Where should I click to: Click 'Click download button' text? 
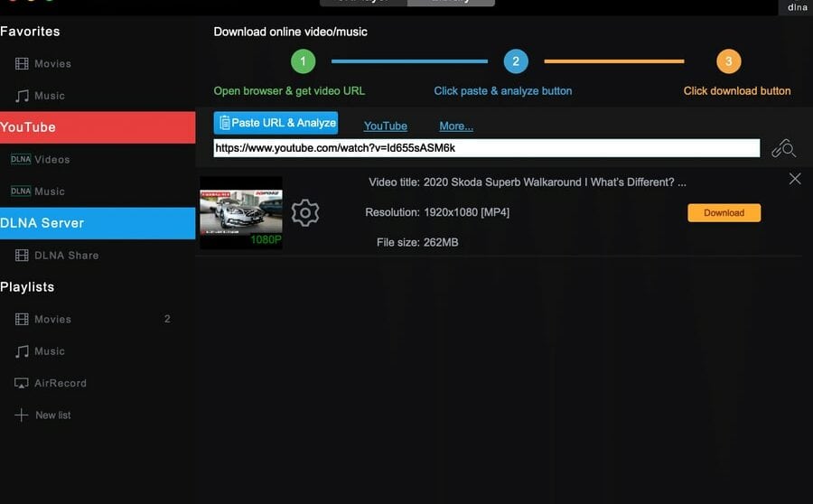[737, 91]
